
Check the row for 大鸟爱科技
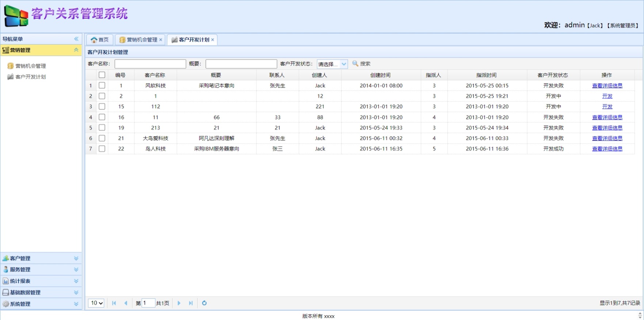pos(102,138)
